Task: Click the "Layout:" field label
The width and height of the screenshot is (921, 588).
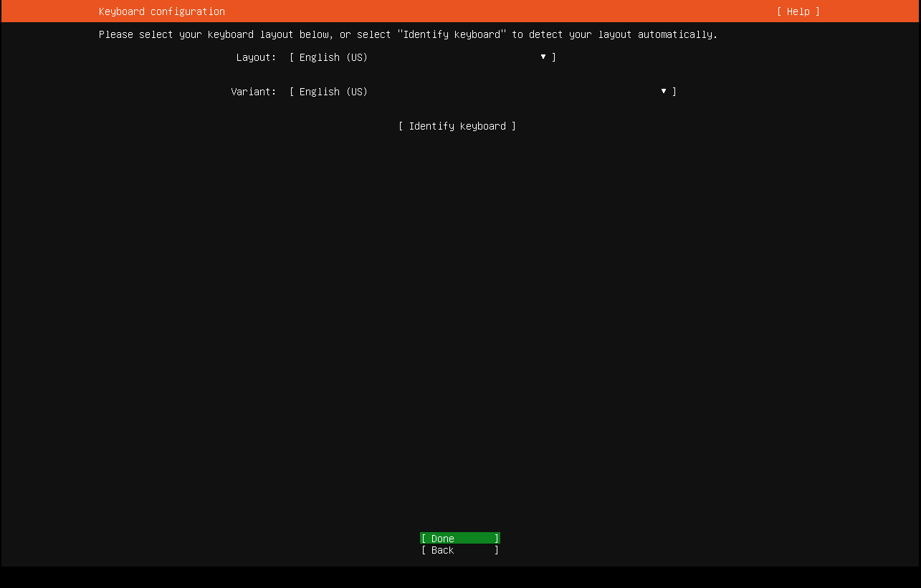Action: coord(256,57)
